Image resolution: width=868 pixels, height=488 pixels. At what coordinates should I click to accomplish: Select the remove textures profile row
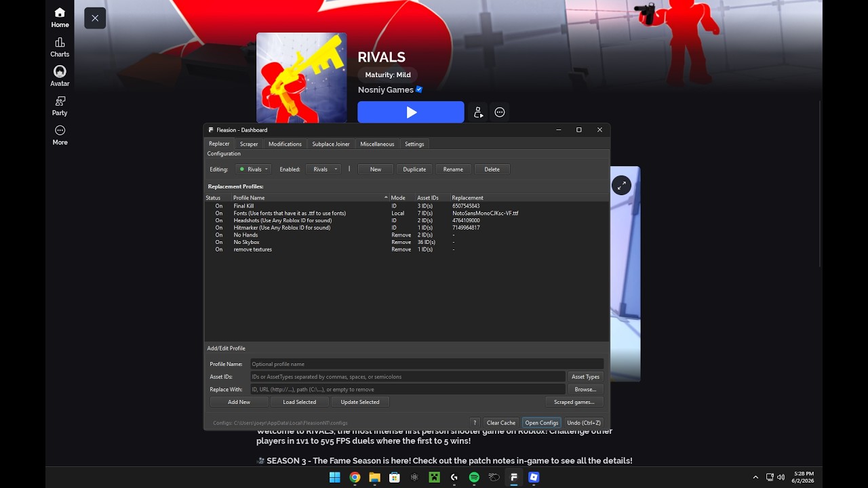(406, 249)
